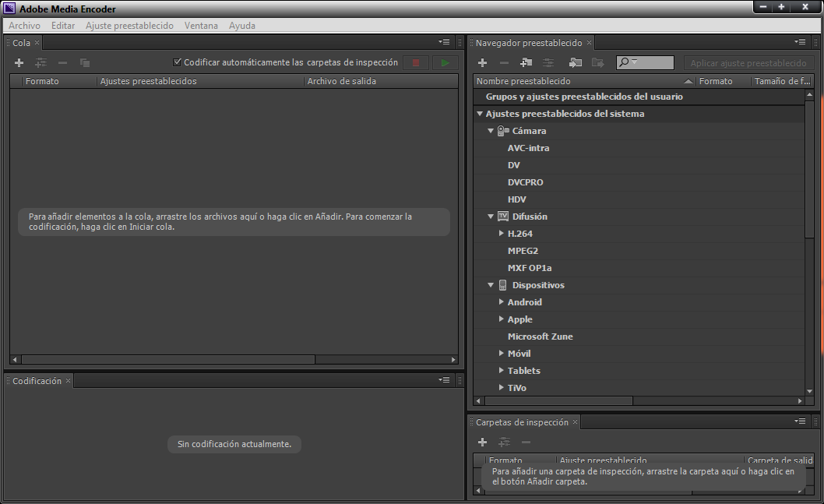Screen dimensions: 824x504
Task: Expand the H.264 preset group
Action: [x=502, y=234]
